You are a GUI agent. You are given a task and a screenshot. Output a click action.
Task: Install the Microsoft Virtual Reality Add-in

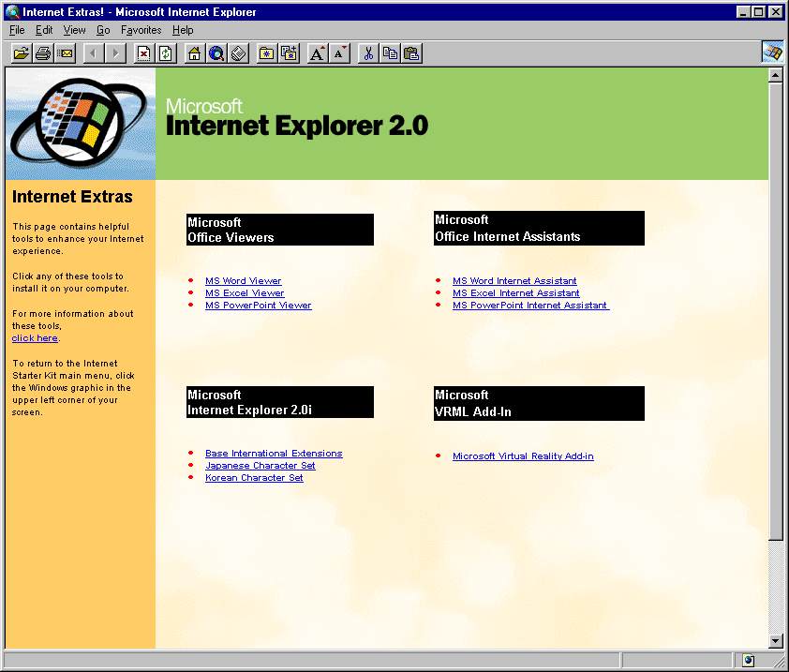click(523, 456)
